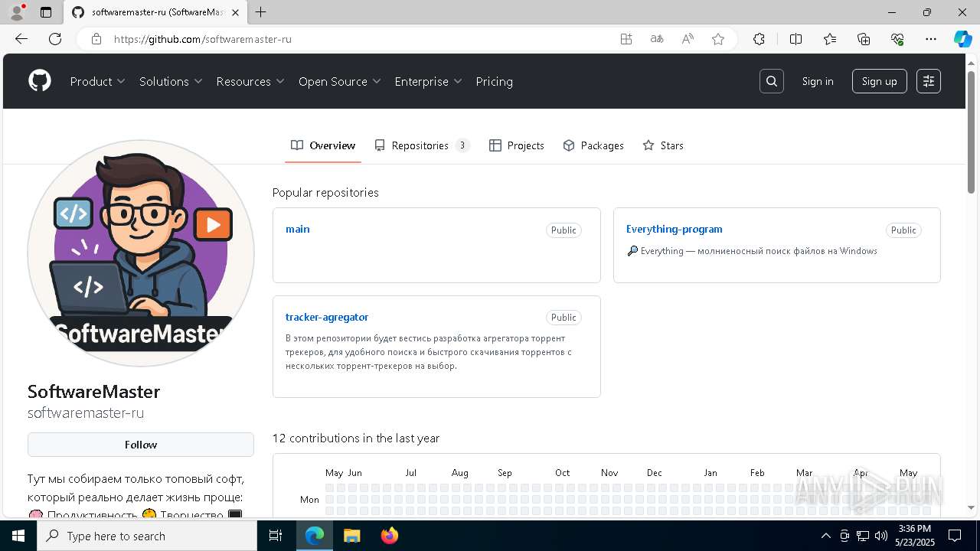Select the Overview tab
This screenshot has width=980, height=551.
323,145
